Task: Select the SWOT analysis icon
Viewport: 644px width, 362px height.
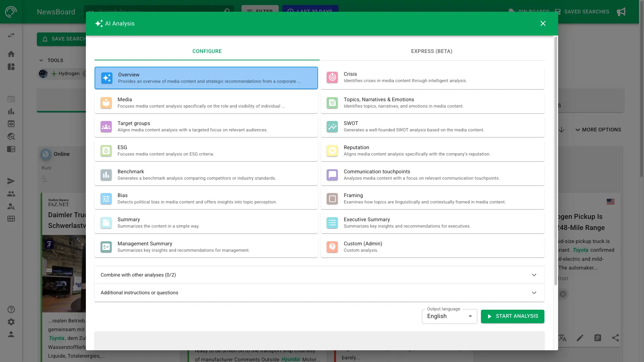Action: [x=332, y=127]
